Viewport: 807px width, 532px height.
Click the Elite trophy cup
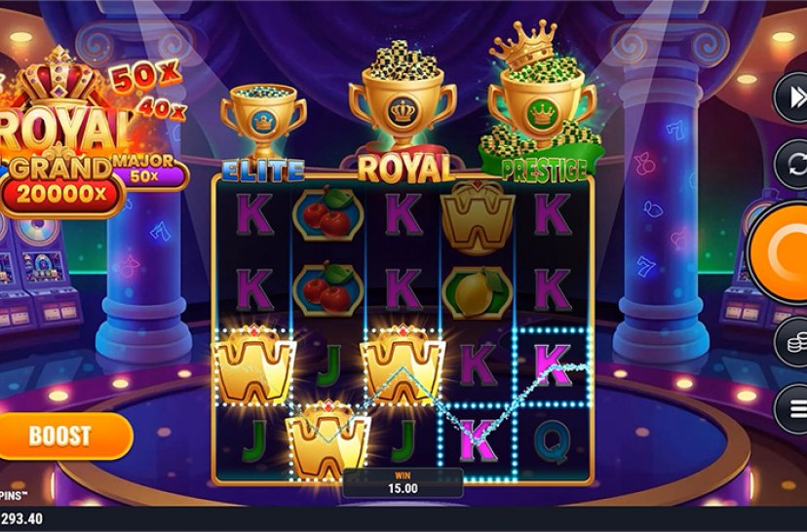tap(263, 122)
